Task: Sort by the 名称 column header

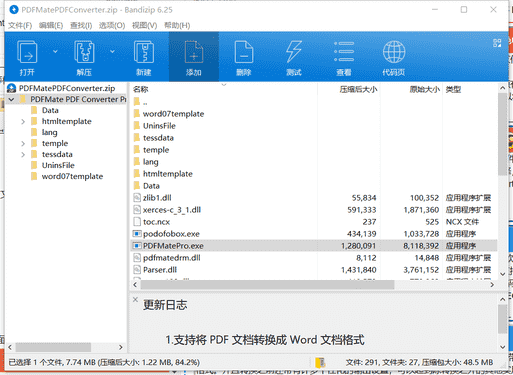Action: (140, 89)
